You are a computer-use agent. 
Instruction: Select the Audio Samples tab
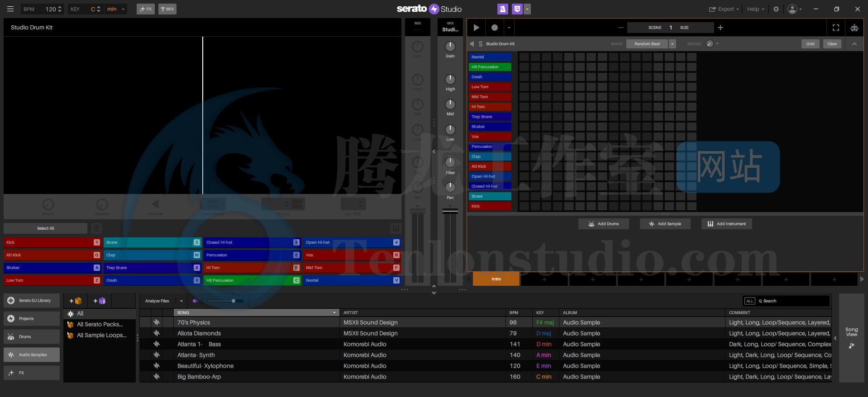(32, 355)
